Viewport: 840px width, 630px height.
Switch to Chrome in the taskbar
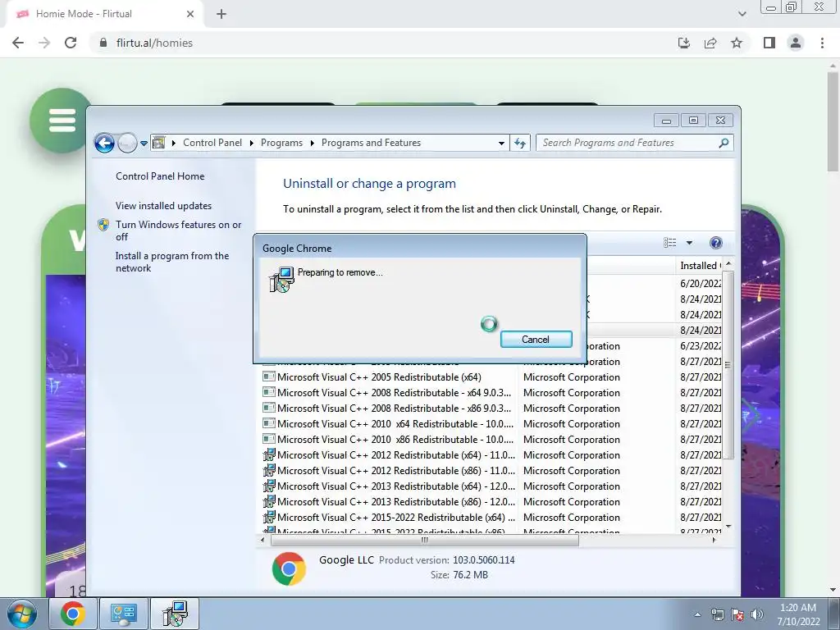point(73,614)
